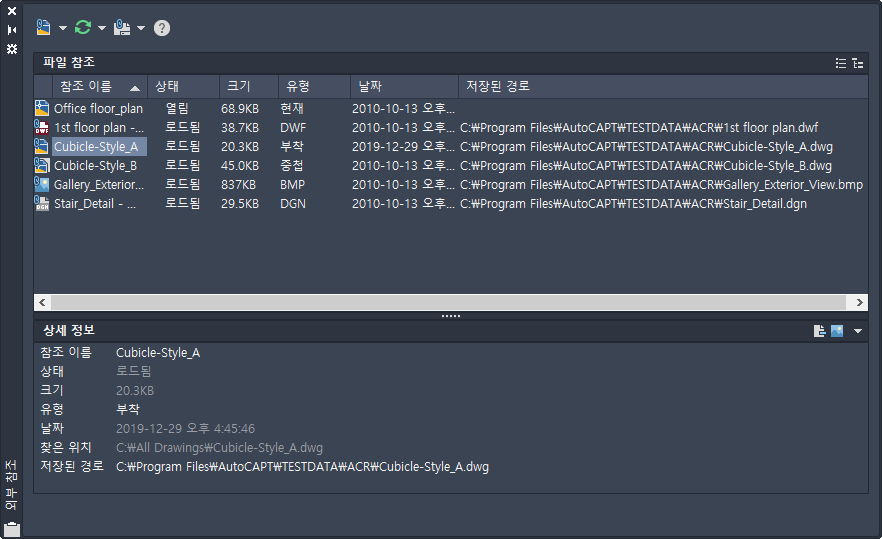882x539 pixels.
Task: Click the DWF icon for 1st floor plan
Action: pyautogui.click(x=42, y=127)
